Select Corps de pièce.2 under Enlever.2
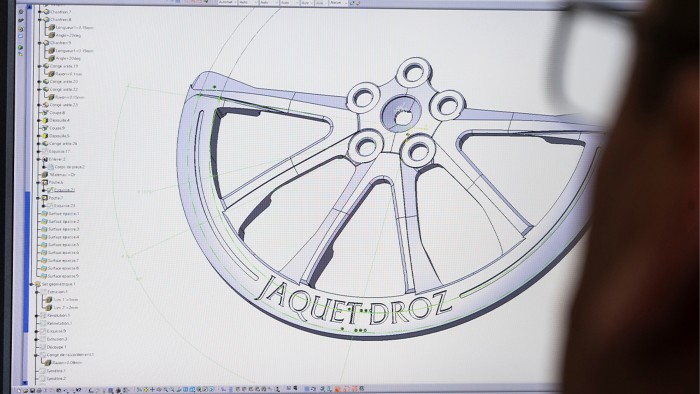Viewport: 700px width, 394px height. (x=70, y=167)
